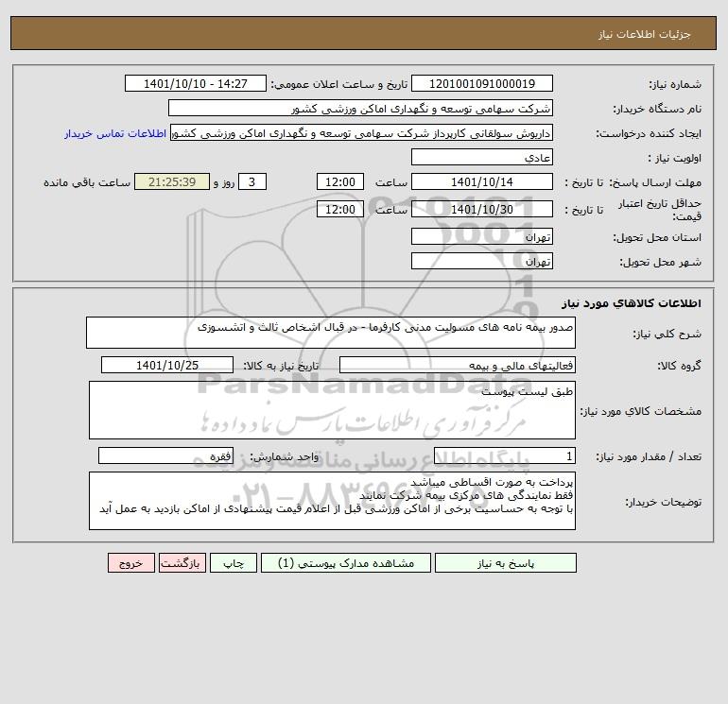The width and height of the screenshot is (728, 704).
Task: Click the تاریخ نیاز به کالا label
Action: (282, 366)
